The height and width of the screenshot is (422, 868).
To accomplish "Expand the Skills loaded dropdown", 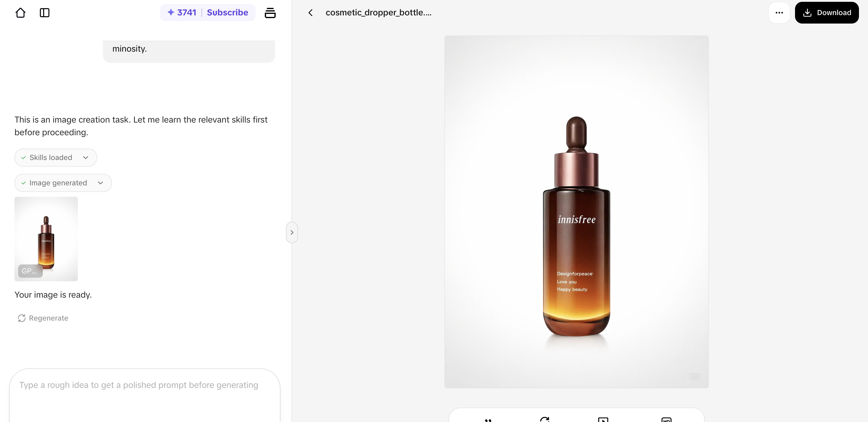I will point(55,158).
